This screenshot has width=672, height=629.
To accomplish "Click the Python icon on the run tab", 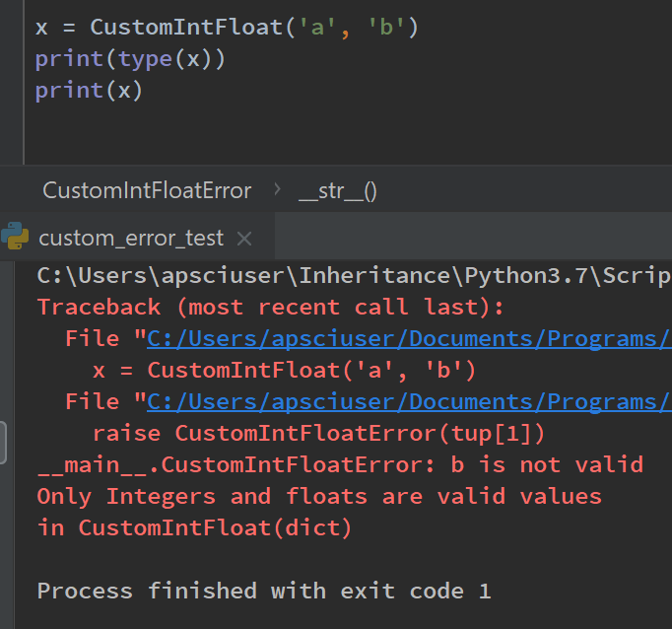I will click(16, 238).
